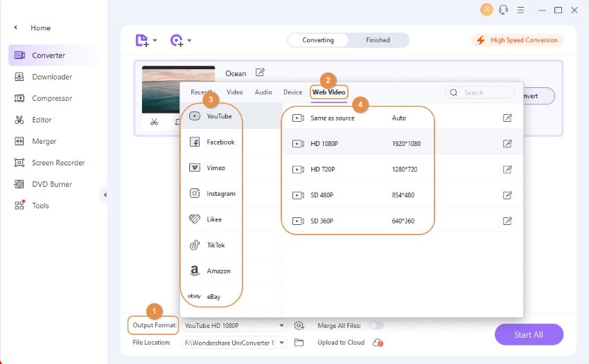Rename the Ocean video with edit icon

(x=260, y=73)
